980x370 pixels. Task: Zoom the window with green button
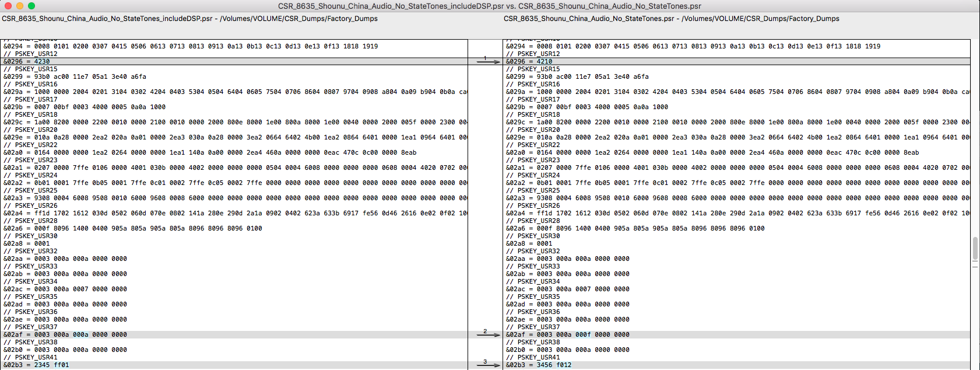pos(31,6)
